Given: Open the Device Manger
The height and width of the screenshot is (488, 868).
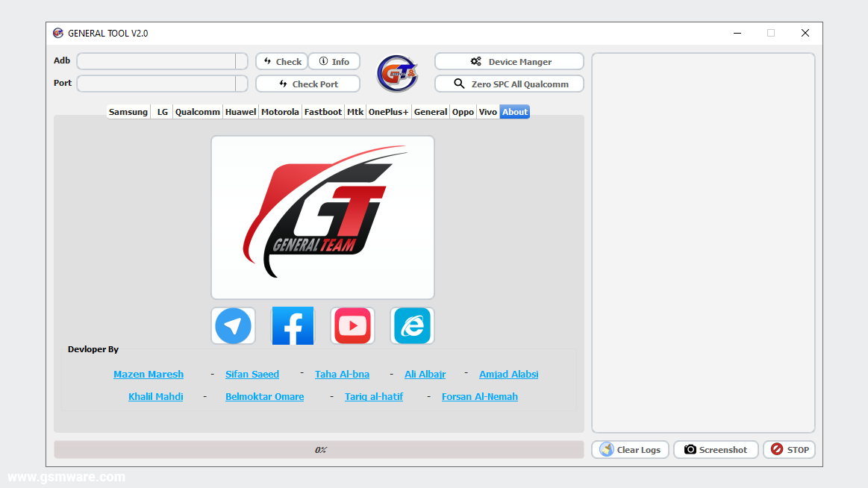Looking at the screenshot, I should tap(508, 61).
